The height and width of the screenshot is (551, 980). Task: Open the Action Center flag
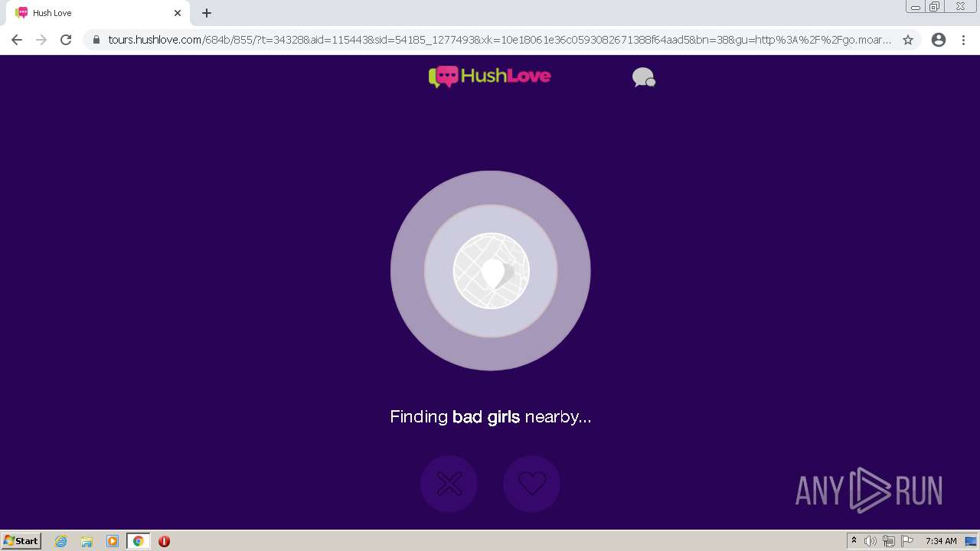point(907,541)
